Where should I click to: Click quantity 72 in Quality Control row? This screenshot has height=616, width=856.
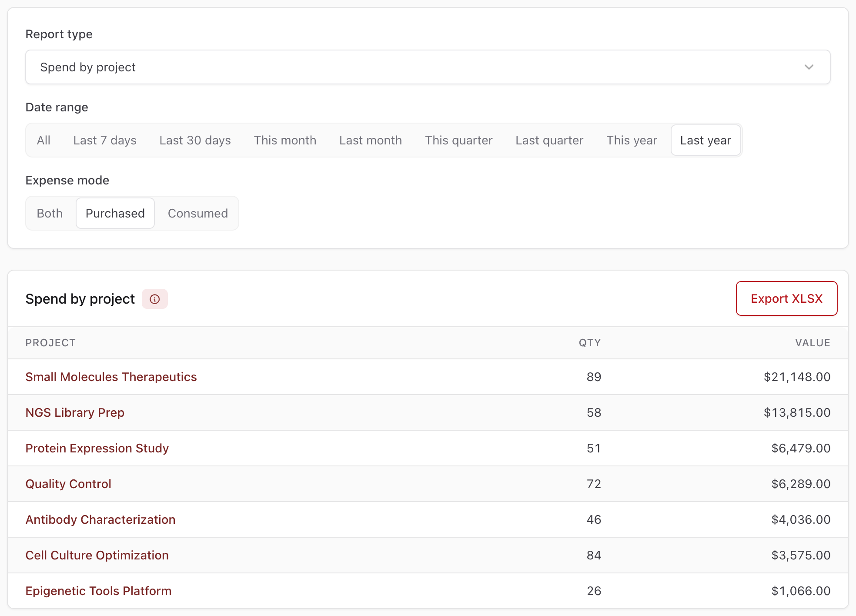click(x=594, y=484)
